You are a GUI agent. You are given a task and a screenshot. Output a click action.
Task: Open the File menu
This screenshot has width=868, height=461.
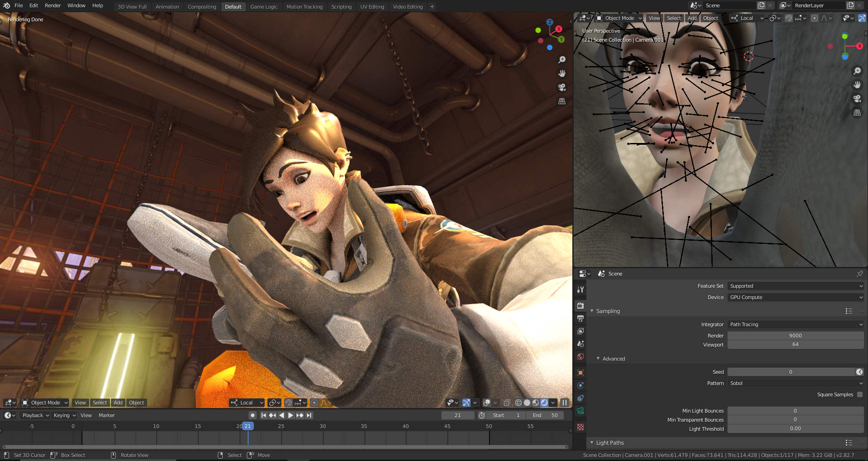click(19, 5)
